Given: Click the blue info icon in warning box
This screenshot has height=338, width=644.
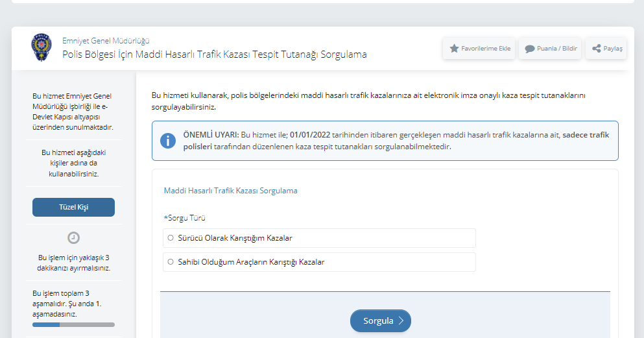Looking at the screenshot, I should [168, 141].
